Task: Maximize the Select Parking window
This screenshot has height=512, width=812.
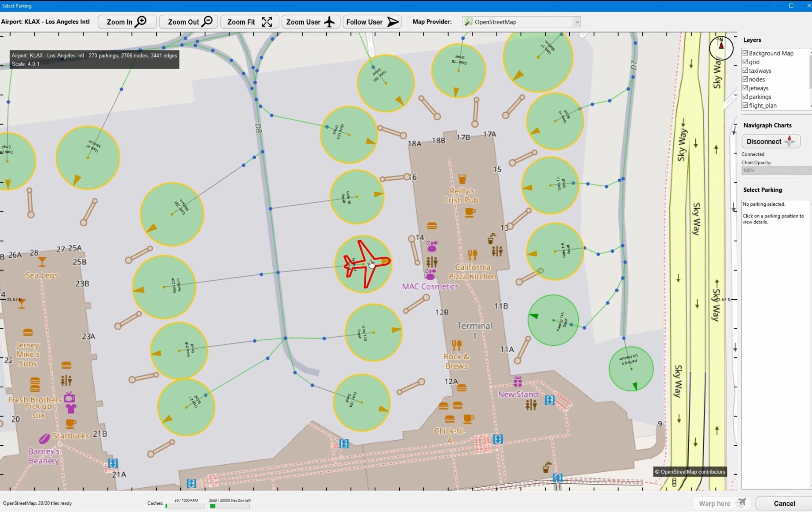Action: tap(791, 5)
